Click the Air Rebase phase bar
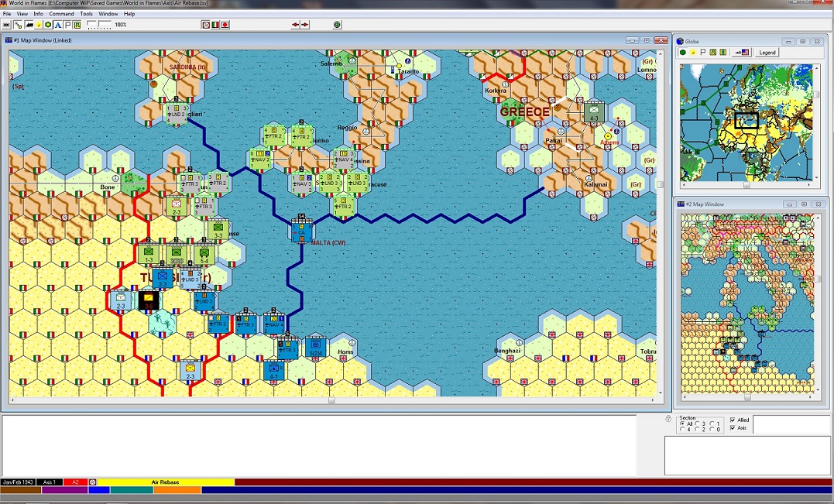This screenshot has width=834, height=504. coord(166,482)
